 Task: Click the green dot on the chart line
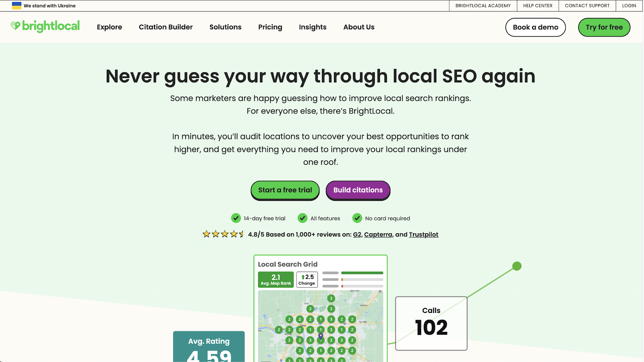point(517,266)
